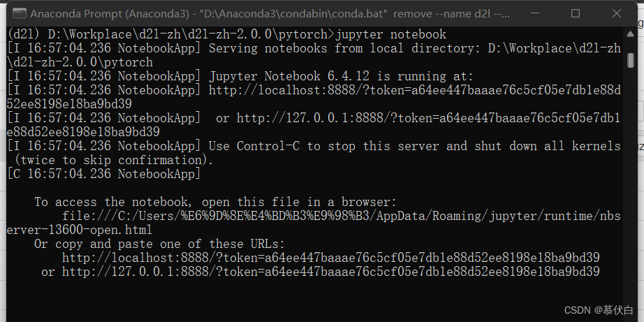Click the vertical scrollbar thumb
Image resolution: width=644 pixels, height=322 pixels.
pyautogui.click(x=631, y=60)
